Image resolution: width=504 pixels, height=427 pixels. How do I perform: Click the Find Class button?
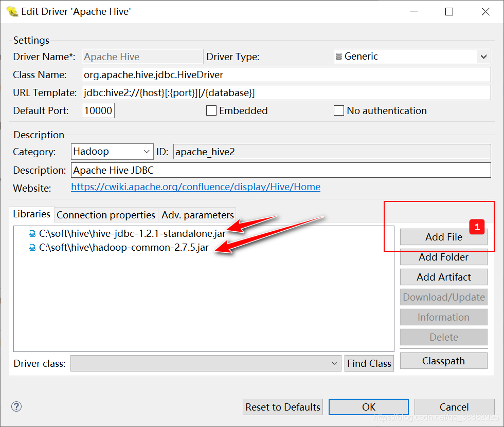click(369, 364)
